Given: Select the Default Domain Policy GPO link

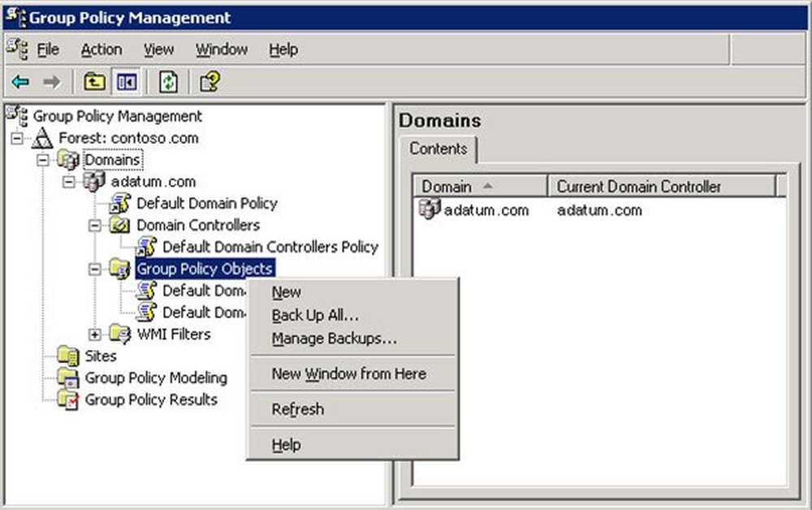Looking at the screenshot, I should pyautogui.click(x=206, y=203).
